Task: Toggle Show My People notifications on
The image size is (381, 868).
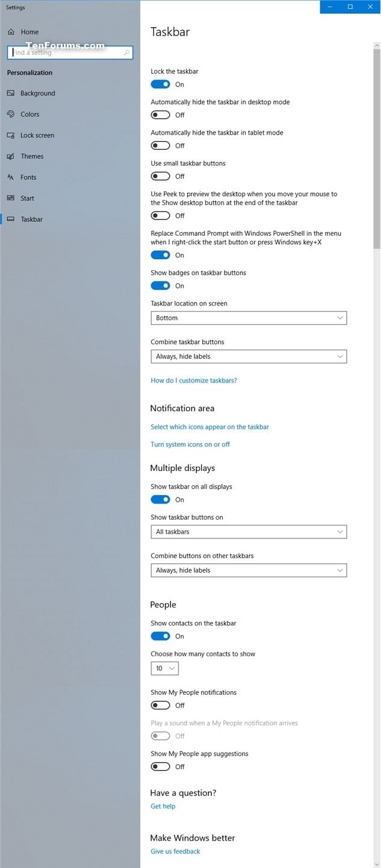Action: click(160, 705)
